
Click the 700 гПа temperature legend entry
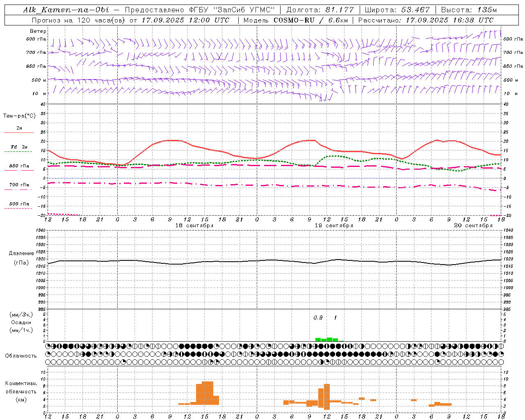coord(19,185)
